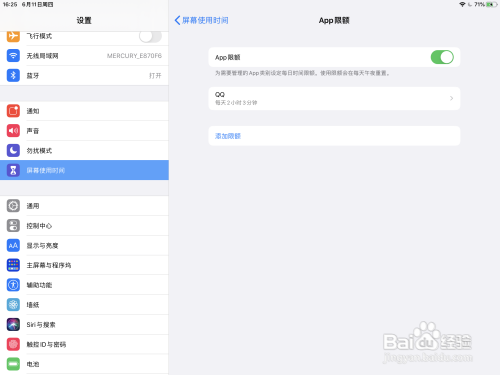
Task: Tap the 打开 Bluetooth status text
Action: pyautogui.click(x=155, y=76)
